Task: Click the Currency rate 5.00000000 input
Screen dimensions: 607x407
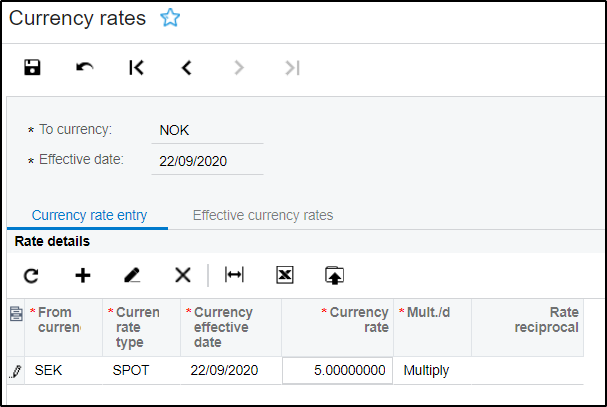Action: tap(337, 370)
